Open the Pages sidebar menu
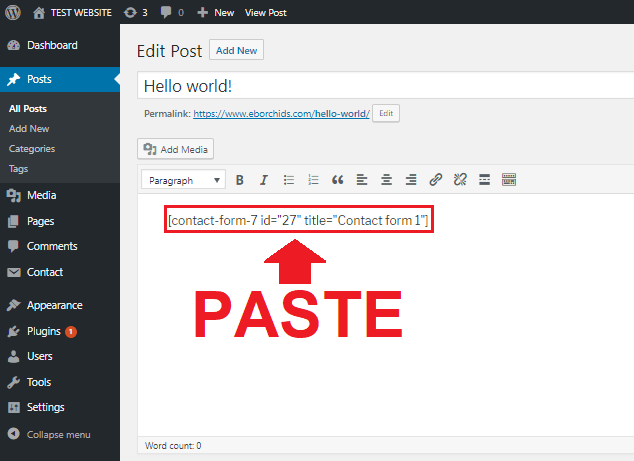The width and height of the screenshot is (634, 461). [x=60, y=221]
